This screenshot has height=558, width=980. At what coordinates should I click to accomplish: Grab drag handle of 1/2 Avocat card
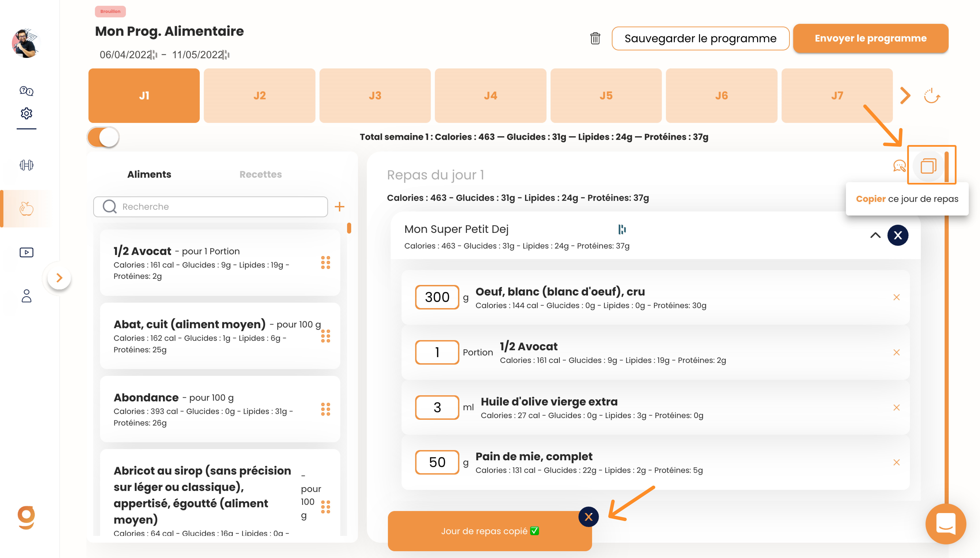click(x=325, y=262)
